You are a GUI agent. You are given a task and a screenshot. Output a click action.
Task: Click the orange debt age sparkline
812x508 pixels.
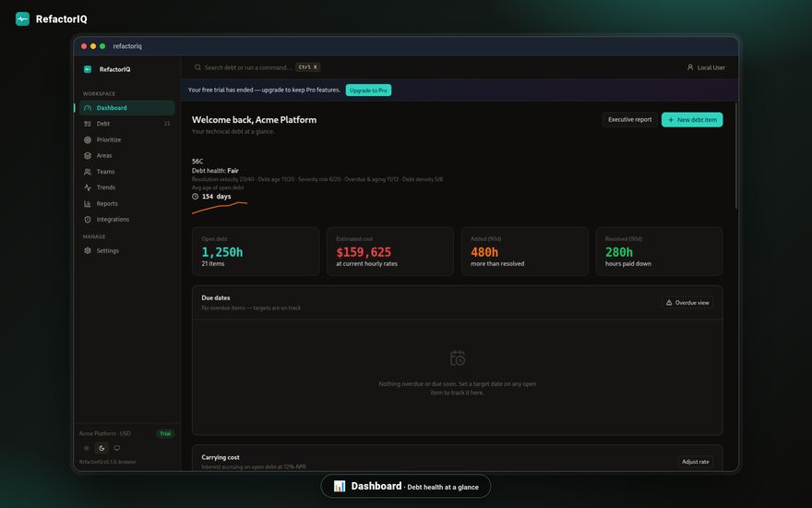tap(220, 207)
